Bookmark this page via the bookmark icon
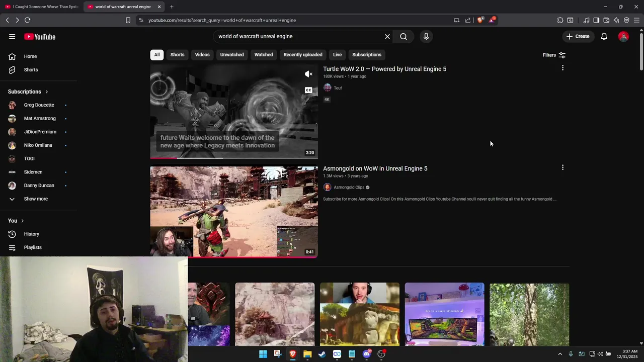Image resolution: width=644 pixels, height=362 pixels. point(128,20)
